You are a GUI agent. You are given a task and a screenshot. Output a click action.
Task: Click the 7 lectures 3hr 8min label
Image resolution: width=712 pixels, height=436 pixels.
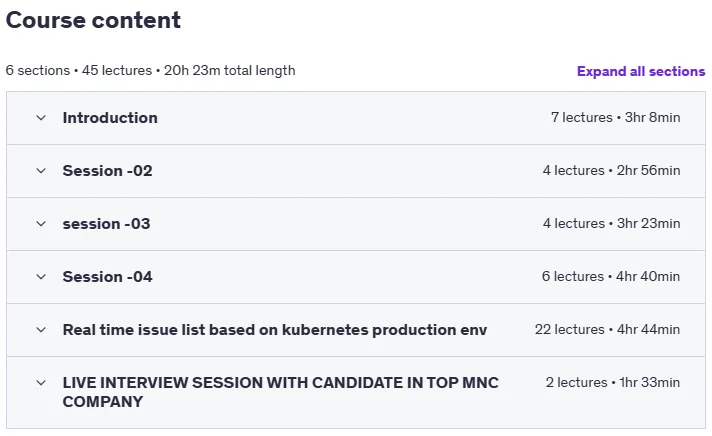[615, 118]
